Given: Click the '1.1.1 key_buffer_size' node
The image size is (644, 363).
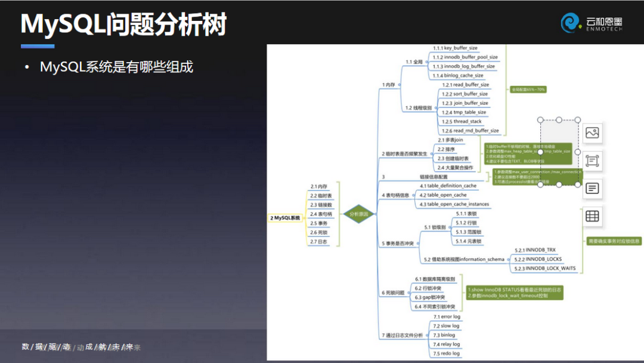Looking at the screenshot, I should coord(455,48).
